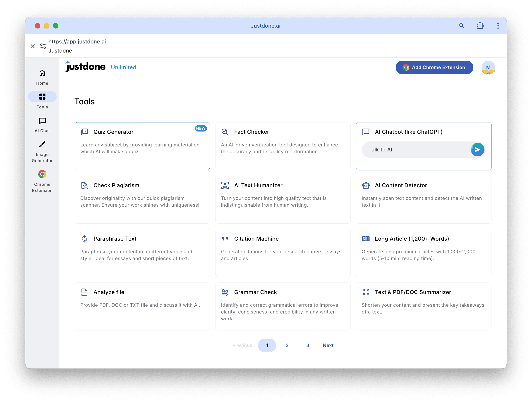Open Text & PDF/DOC Summarizer title
This screenshot has width=532, height=402.
click(x=413, y=292)
